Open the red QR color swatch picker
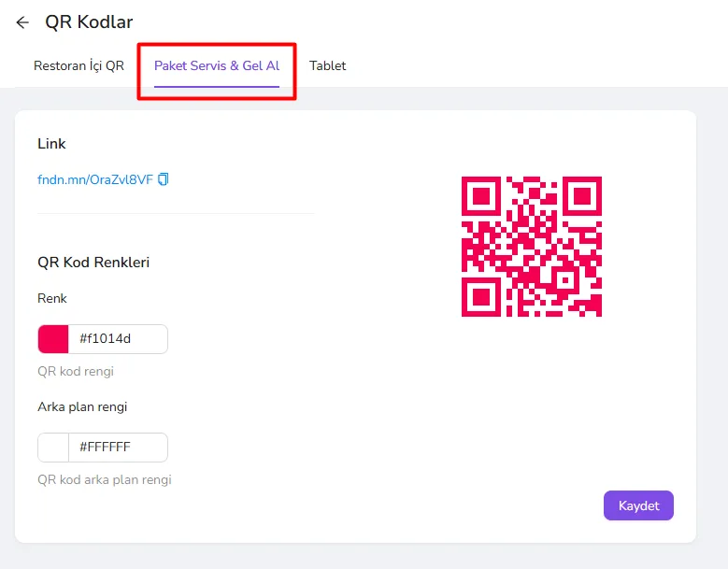Viewport: 728px width, 569px height. click(53, 339)
